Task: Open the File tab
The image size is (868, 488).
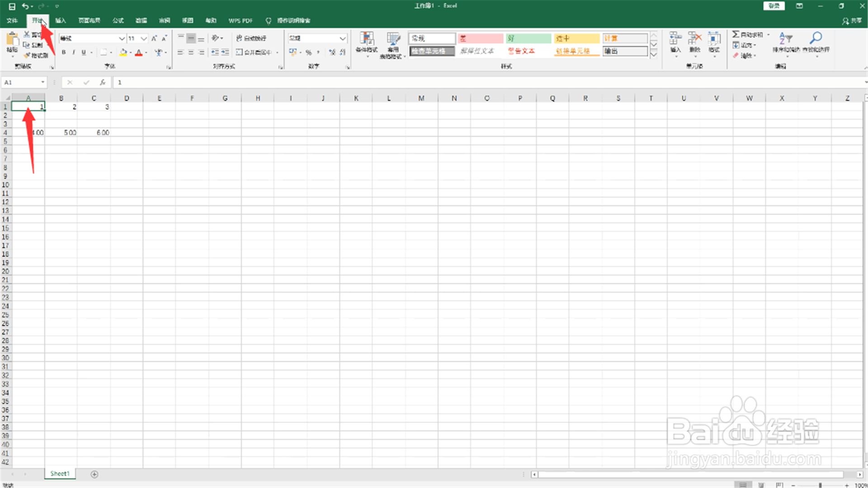Action: [12, 20]
